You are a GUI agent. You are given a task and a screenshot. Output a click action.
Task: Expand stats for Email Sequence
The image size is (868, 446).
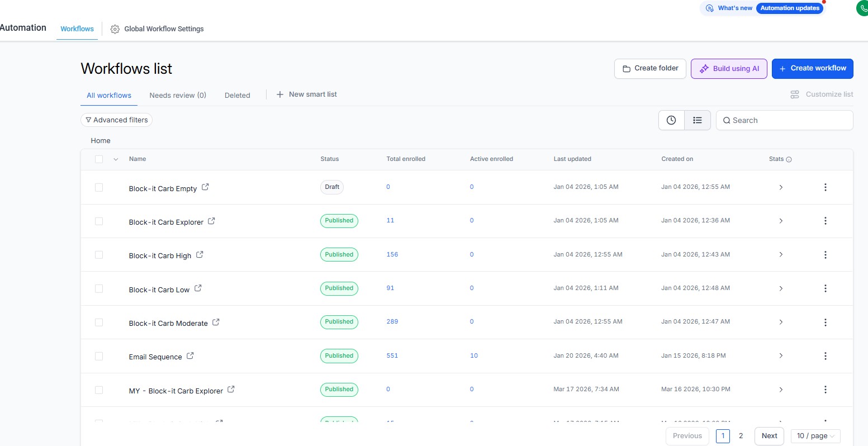pos(781,356)
